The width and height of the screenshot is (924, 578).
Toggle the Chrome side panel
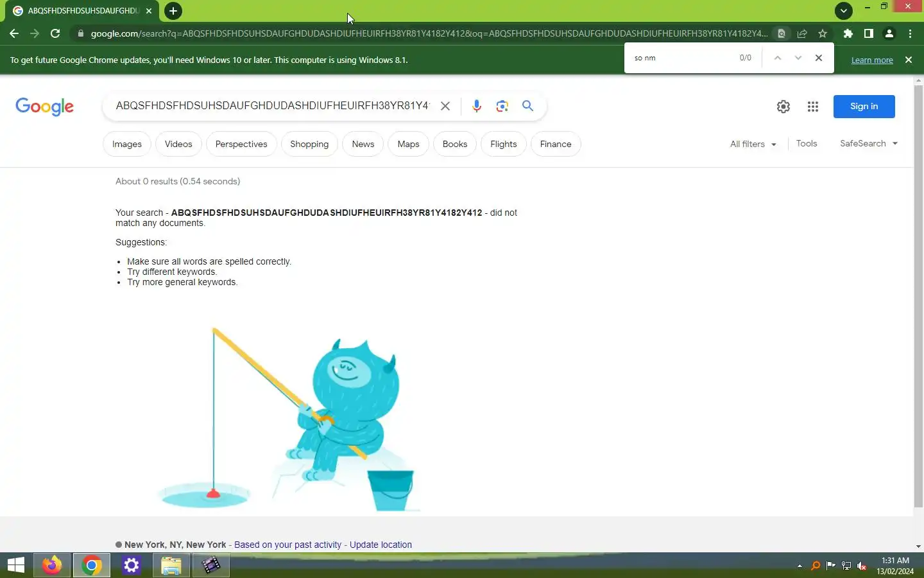click(869, 33)
